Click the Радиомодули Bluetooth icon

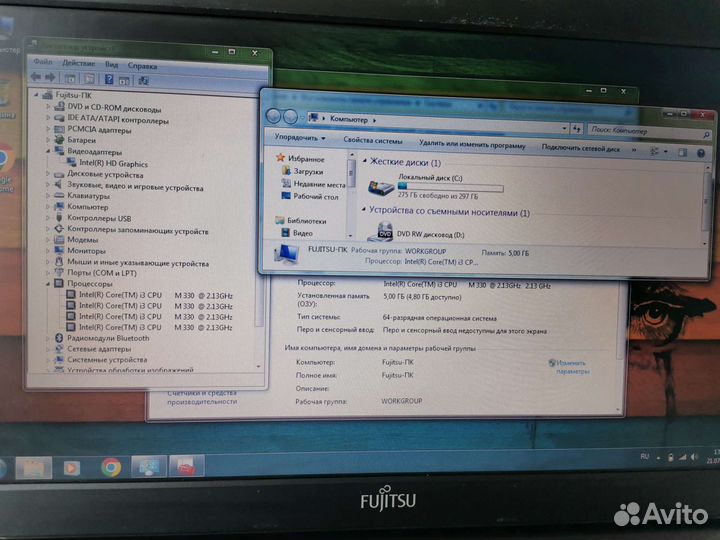pyautogui.click(x=59, y=338)
